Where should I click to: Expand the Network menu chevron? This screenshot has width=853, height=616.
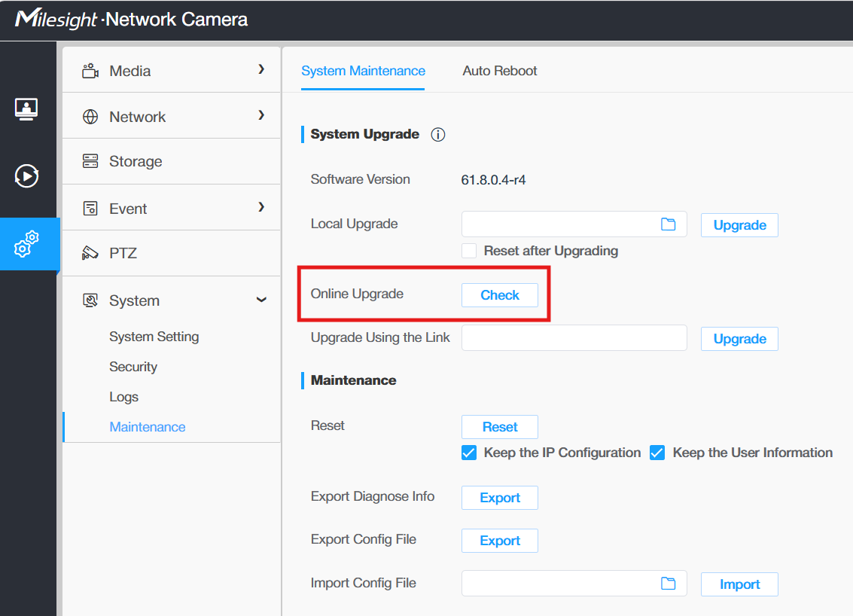261,114
